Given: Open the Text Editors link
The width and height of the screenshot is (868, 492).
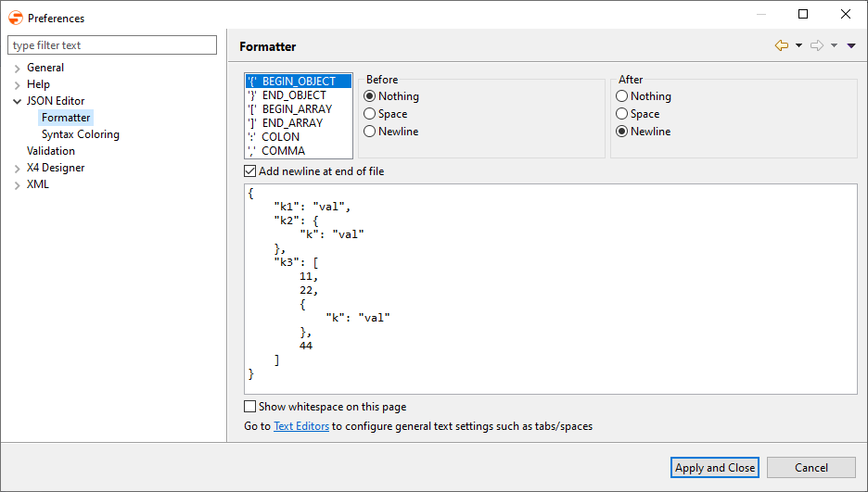Looking at the screenshot, I should [300, 426].
